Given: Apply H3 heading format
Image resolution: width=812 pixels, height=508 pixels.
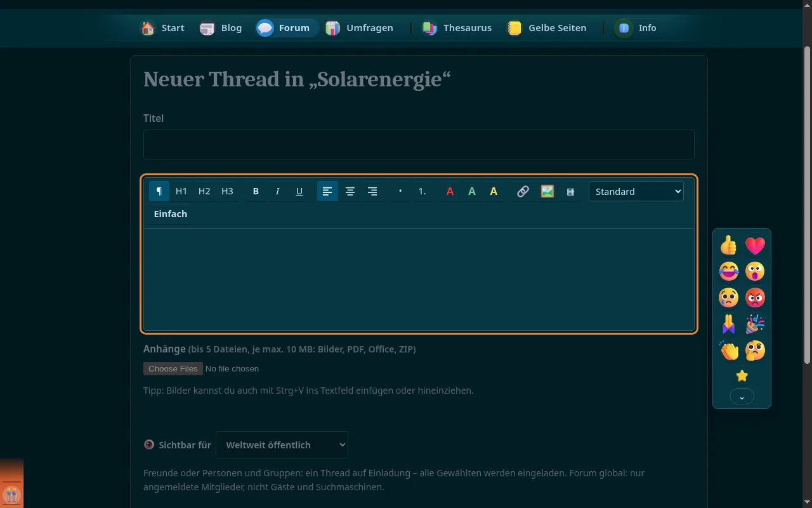Looking at the screenshot, I should pyautogui.click(x=227, y=191).
